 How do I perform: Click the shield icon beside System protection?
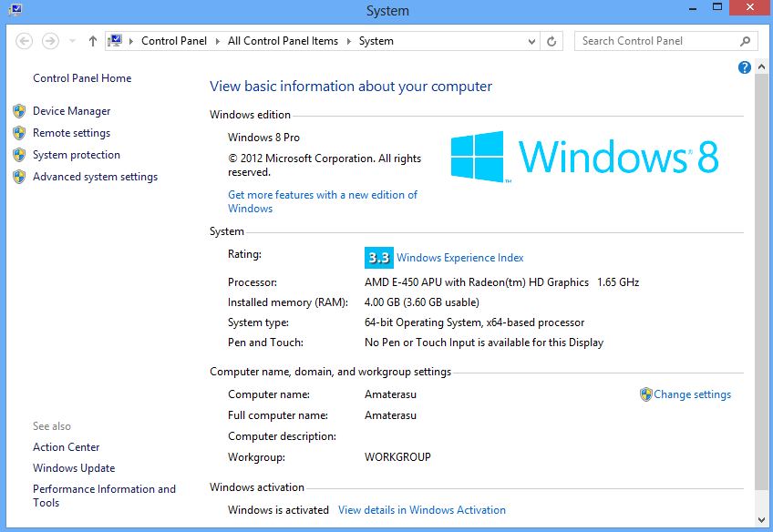(19, 155)
